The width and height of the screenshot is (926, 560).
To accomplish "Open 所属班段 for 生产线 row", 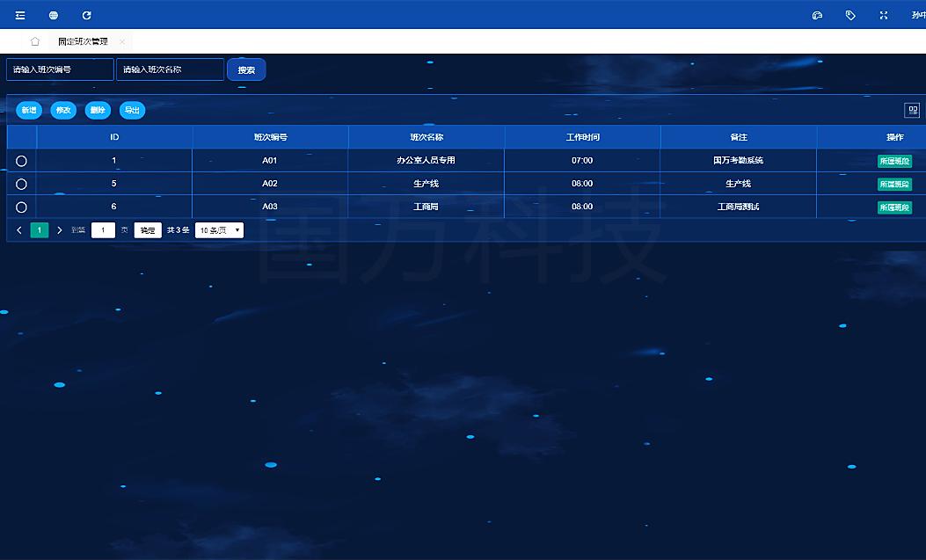I will tap(894, 184).
